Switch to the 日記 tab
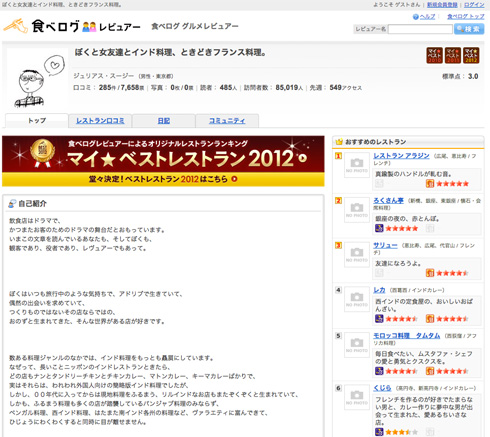Image resolution: width=490 pixels, height=437 pixels. 164,121
